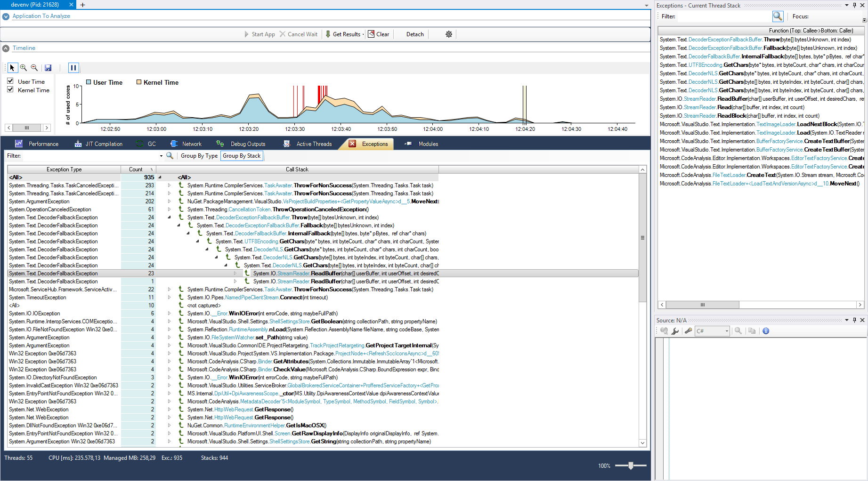868x481 pixels.
Task: Save the timeline snapshot with the floppy icon
Action: [x=48, y=67]
